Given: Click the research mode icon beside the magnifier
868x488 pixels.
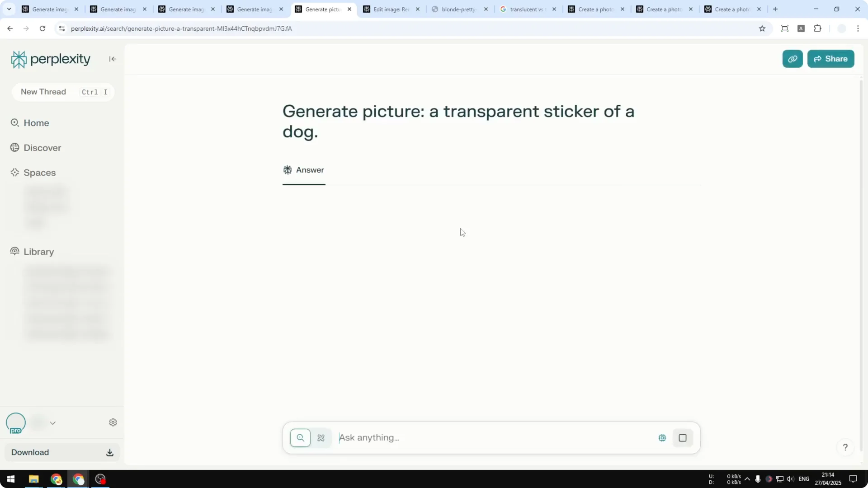Looking at the screenshot, I should click(x=321, y=437).
